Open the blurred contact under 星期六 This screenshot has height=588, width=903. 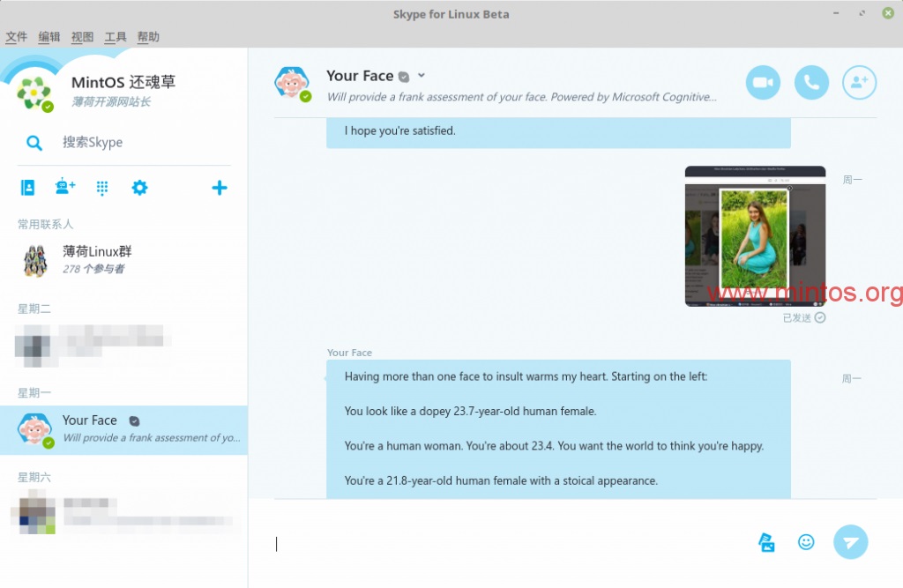click(x=123, y=512)
